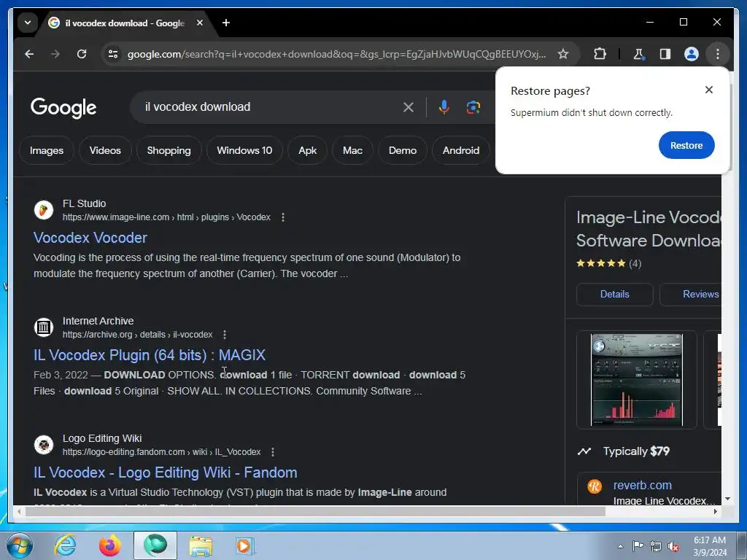Go back to the previous page
The height and width of the screenshot is (560, 747).
(29, 54)
